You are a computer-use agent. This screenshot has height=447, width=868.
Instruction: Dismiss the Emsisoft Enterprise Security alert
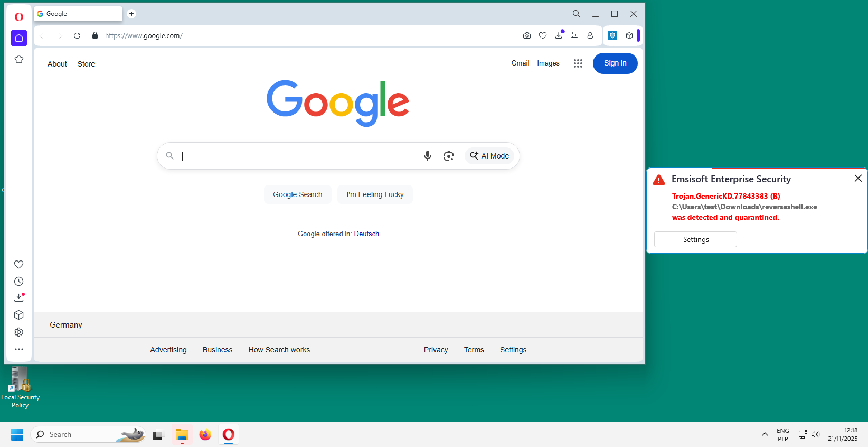pyautogui.click(x=858, y=179)
